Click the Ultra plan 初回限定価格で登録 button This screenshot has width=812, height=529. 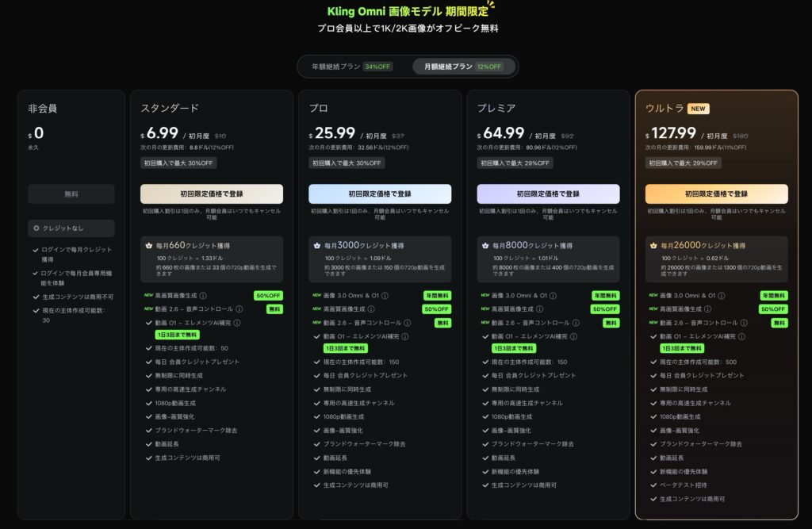[x=716, y=194]
